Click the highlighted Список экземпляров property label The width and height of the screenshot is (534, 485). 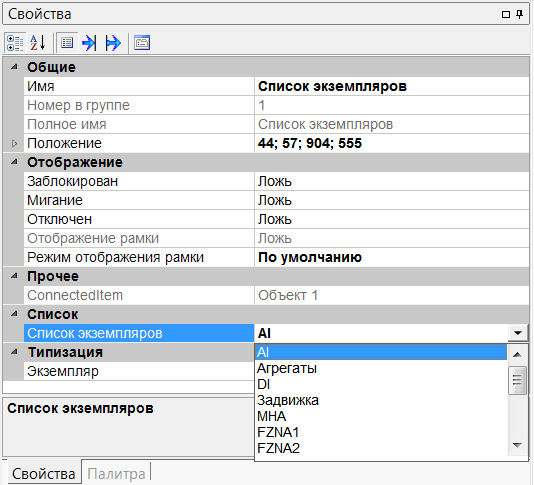pos(139,333)
